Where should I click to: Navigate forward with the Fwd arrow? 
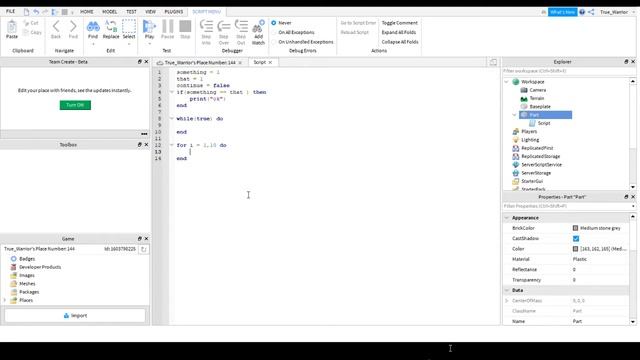coord(73,27)
